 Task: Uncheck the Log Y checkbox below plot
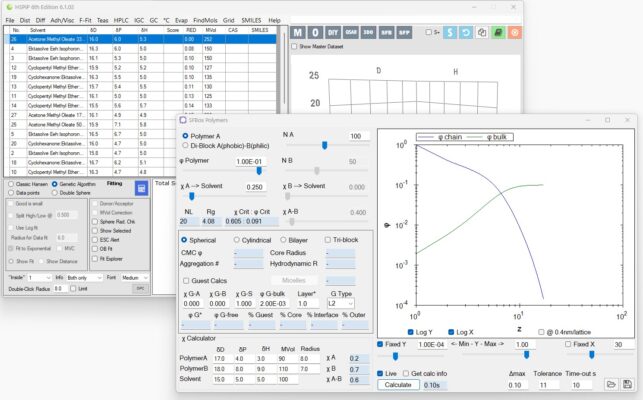[x=410, y=332]
